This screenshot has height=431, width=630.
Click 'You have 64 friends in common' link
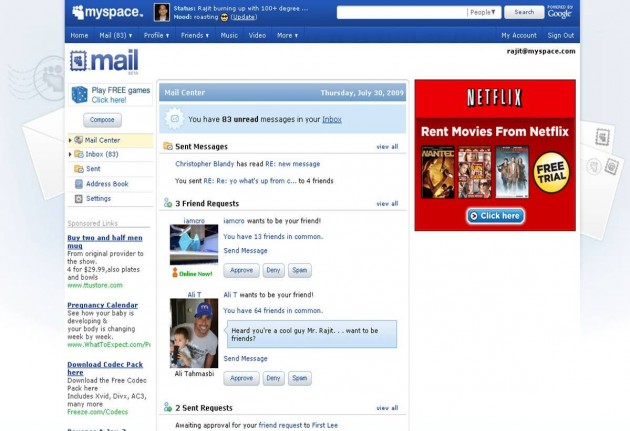pos(273,310)
